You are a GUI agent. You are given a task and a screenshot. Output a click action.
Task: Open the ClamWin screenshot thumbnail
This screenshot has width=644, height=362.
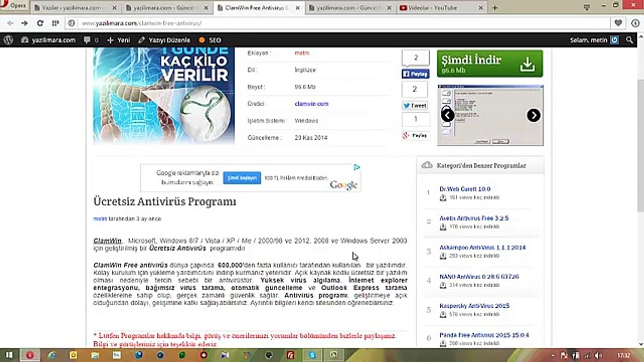pyautogui.click(x=490, y=115)
